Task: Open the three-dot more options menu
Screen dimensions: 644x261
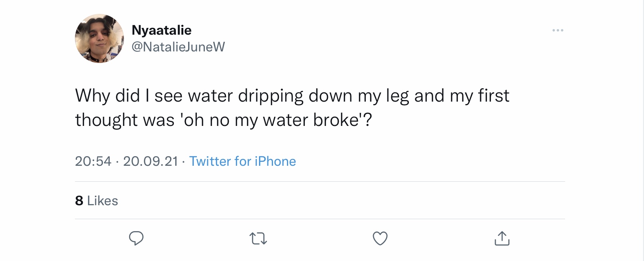Action: (558, 30)
